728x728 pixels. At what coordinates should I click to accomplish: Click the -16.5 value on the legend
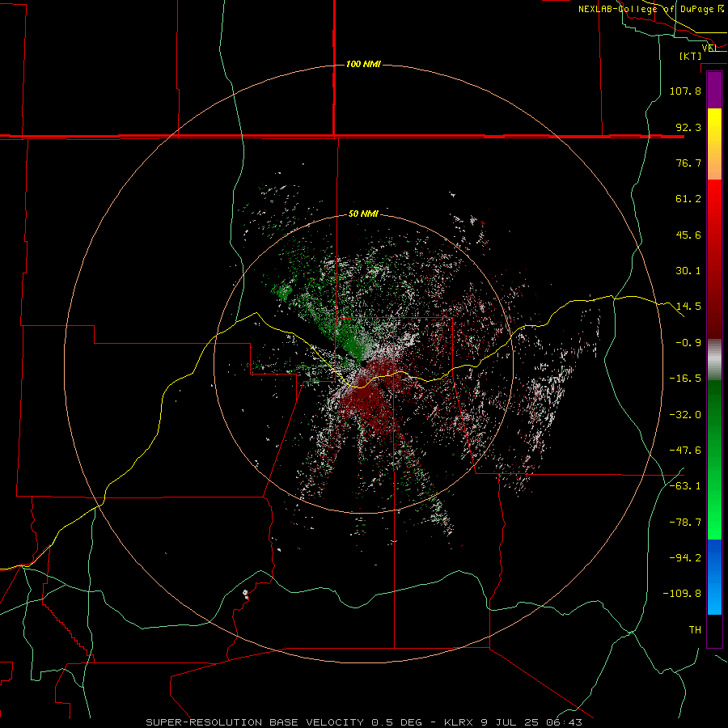pyautogui.click(x=685, y=379)
